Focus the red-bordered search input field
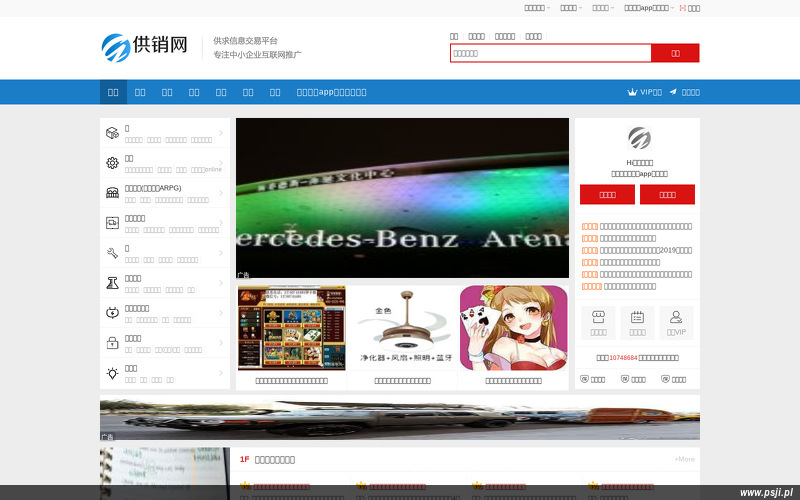This screenshot has width=800, height=500. 551,53
